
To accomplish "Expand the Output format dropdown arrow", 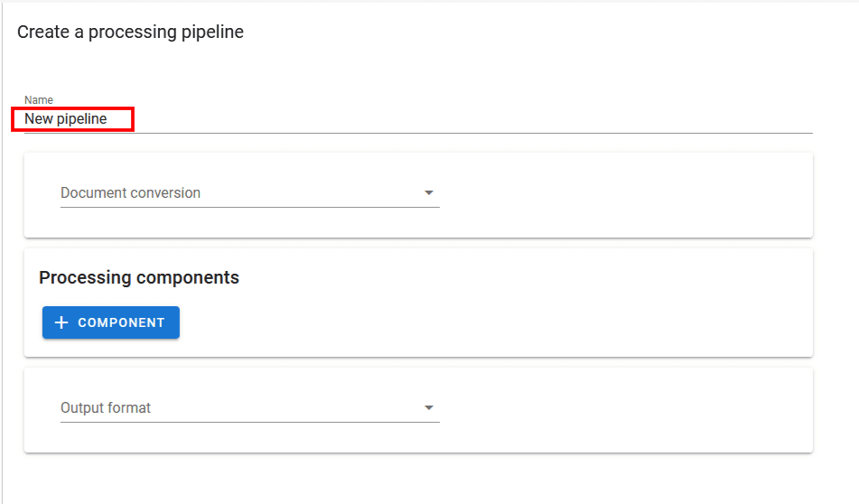I will pos(429,408).
